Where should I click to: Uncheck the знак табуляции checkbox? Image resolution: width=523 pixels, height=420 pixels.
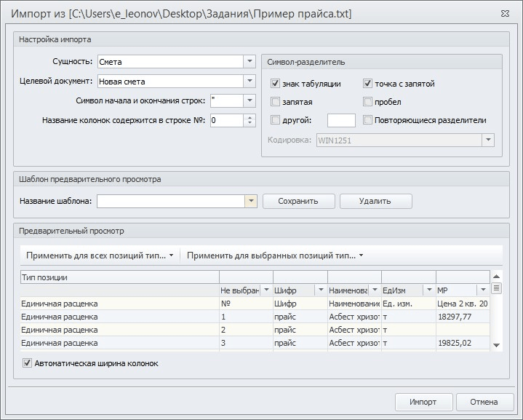276,84
